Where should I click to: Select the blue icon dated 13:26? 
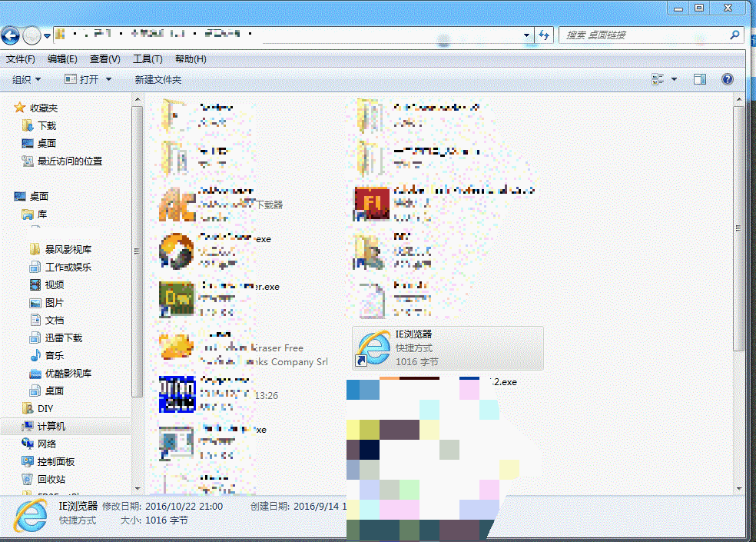coord(177,394)
